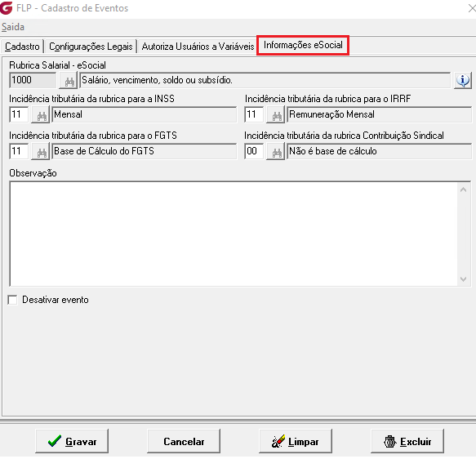Click the Observação scrollbar up arrow
Viewport: 476px width, 459px height.
463,190
